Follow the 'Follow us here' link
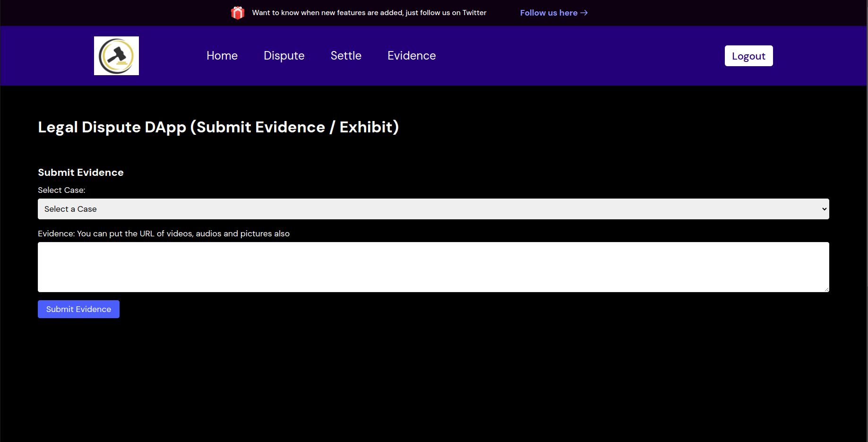This screenshot has width=868, height=442. pos(554,13)
